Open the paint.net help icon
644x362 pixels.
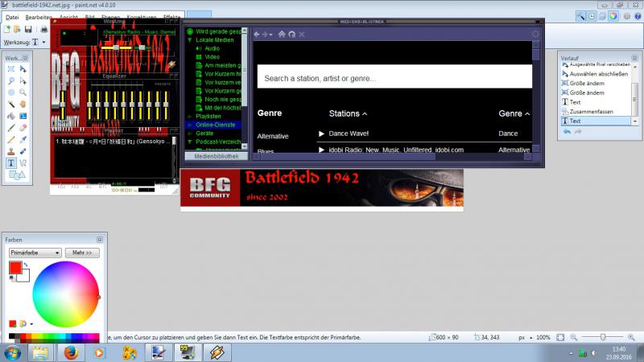pos(638,16)
